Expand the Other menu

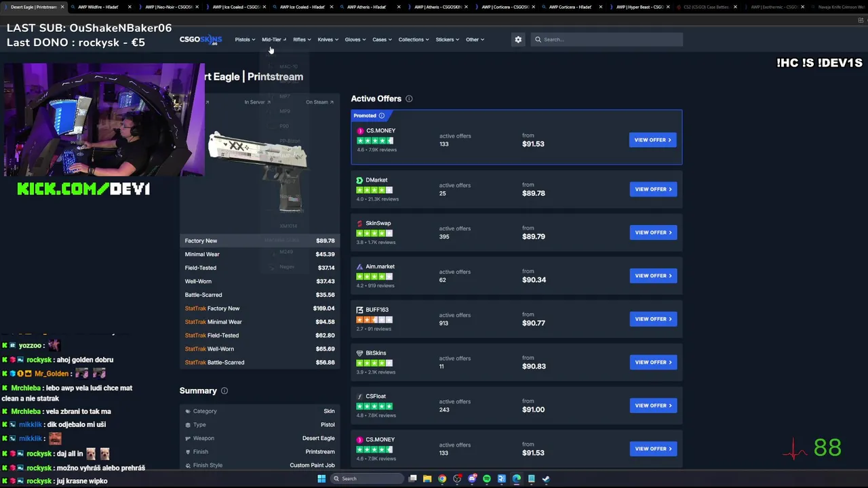tap(475, 39)
